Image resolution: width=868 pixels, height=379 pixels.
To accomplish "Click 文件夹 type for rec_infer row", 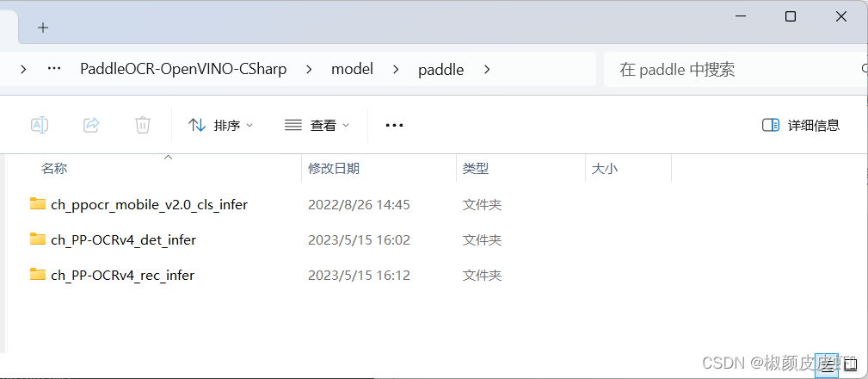I will point(482,275).
